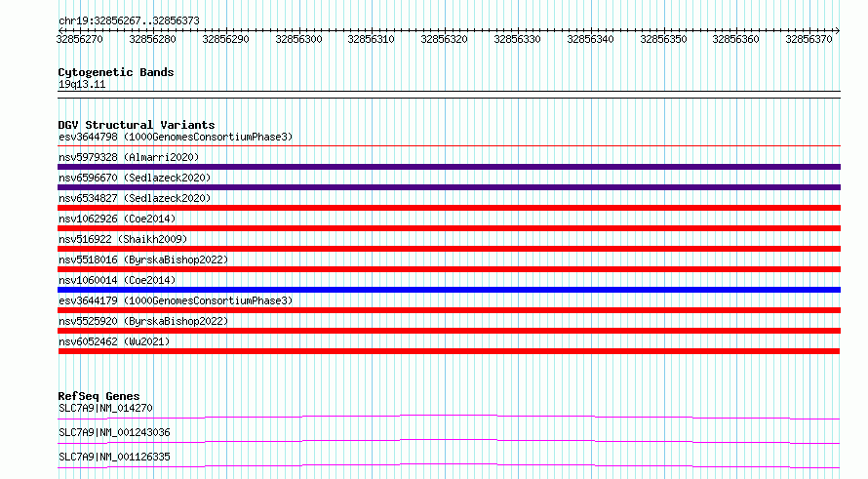The image size is (868, 479).
Task: Click the magenta gene line of NM_001126335
Action: point(449,464)
